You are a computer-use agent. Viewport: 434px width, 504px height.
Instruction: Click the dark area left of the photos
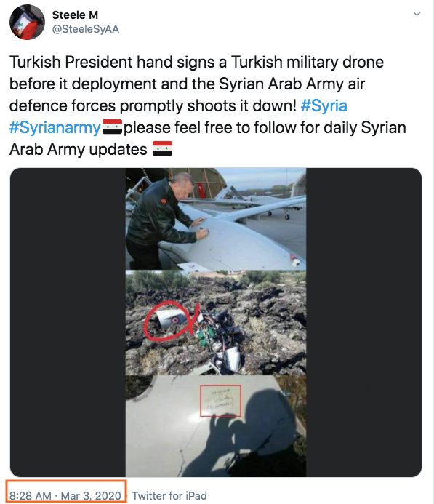point(68,322)
